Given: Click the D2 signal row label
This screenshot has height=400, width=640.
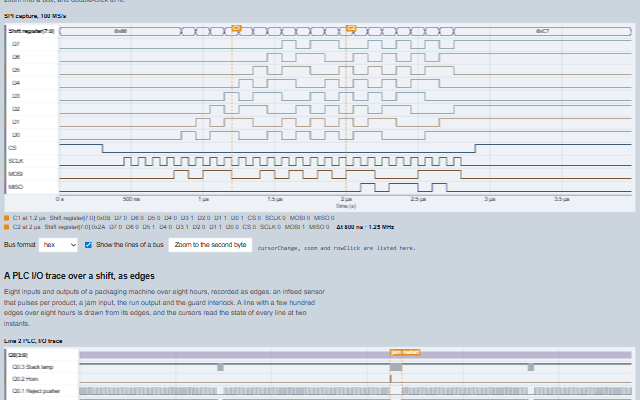Looking at the screenshot, I should click(x=16, y=109).
